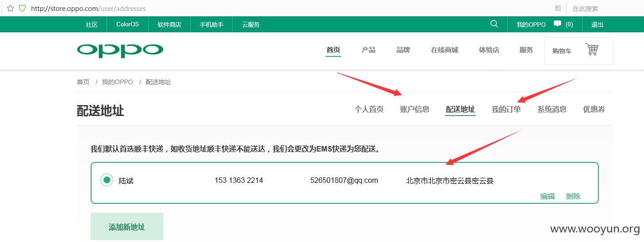
Task: Select the 配送地址 tab
Action: 460,109
